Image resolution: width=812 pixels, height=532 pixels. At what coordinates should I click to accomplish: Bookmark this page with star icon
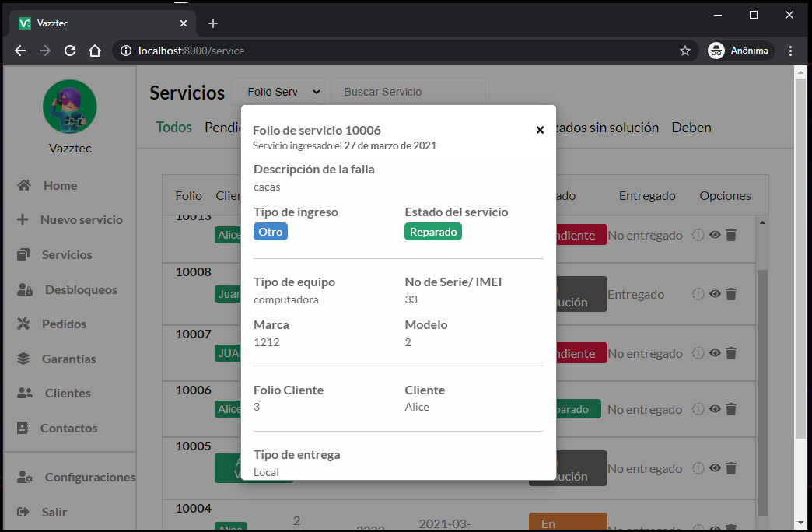pyautogui.click(x=684, y=51)
